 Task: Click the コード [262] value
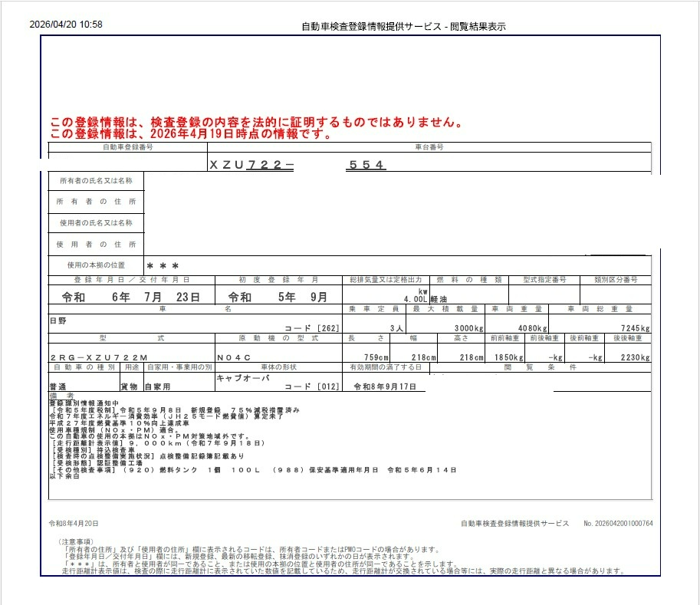pos(312,328)
